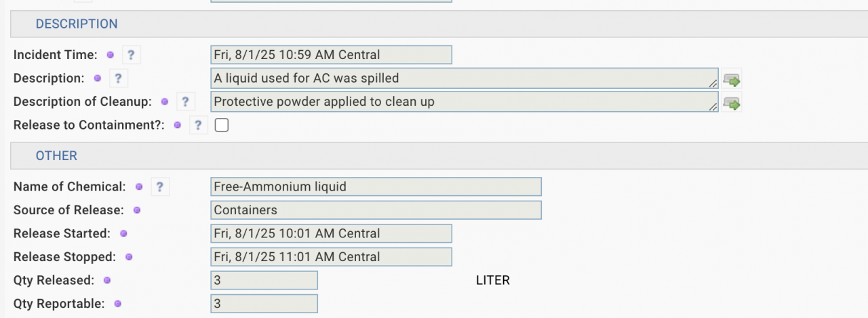Tick the Release to Containment checkbox

(x=221, y=125)
